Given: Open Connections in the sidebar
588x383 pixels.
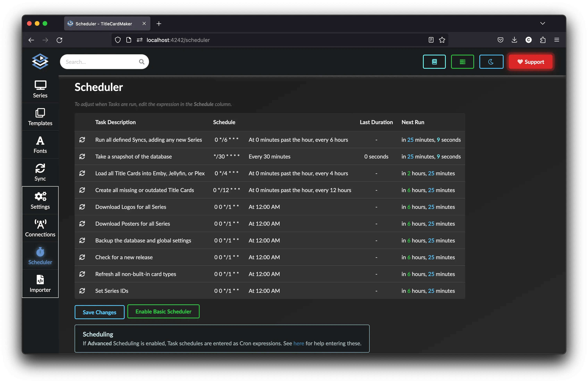Looking at the screenshot, I should pos(40,228).
